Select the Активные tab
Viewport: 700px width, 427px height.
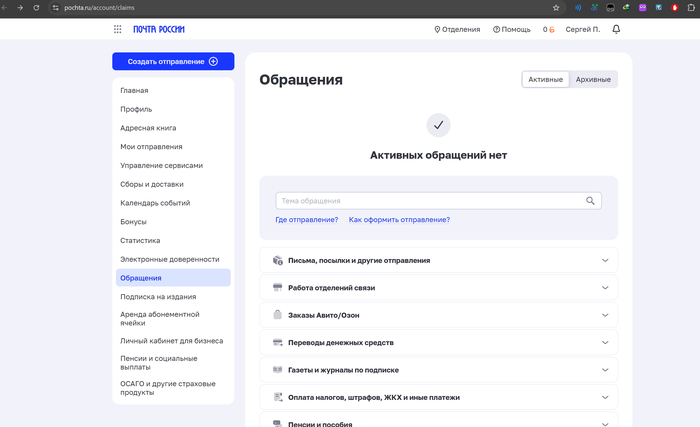(545, 80)
